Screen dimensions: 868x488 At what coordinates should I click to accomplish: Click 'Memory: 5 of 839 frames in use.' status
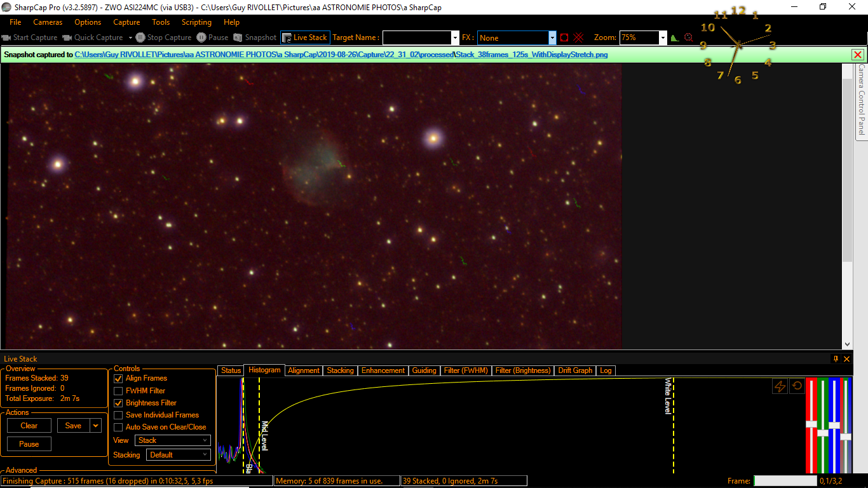coord(329,481)
